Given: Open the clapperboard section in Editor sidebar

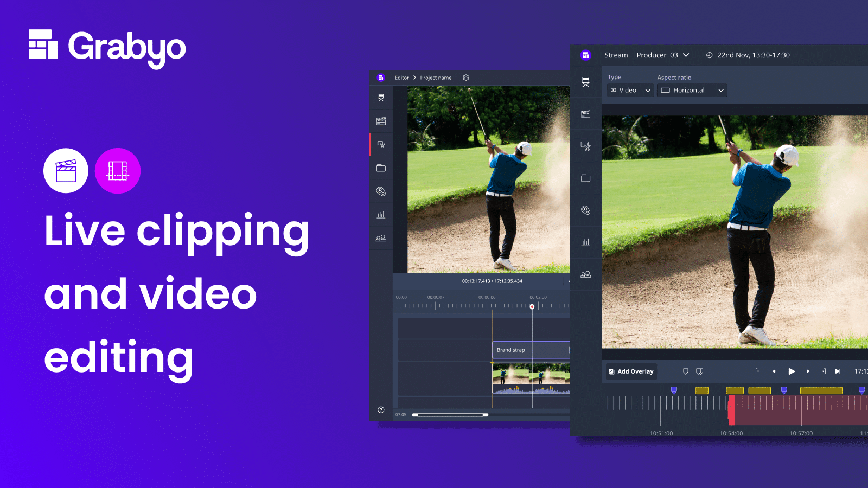Looking at the screenshot, I should point(381,121).
